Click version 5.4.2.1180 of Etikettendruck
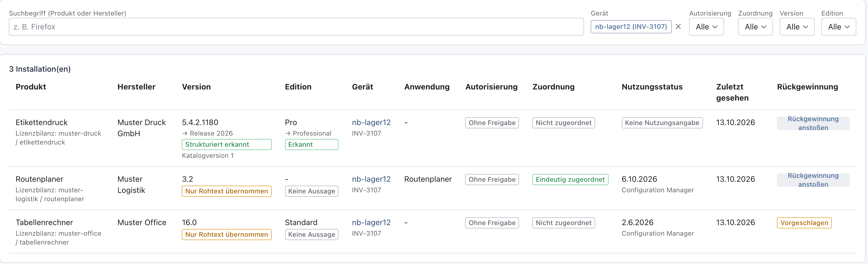868x264 pixels. pos(200,122)
